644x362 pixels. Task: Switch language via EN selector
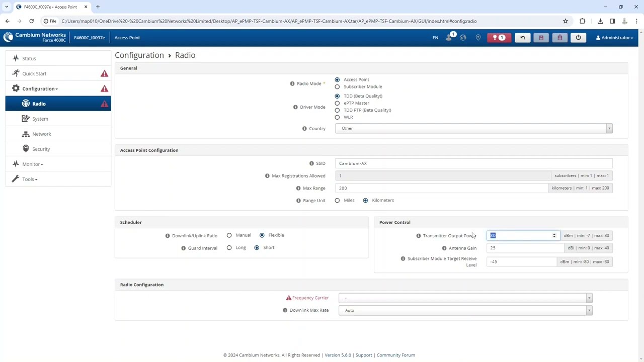click(435, 38)
